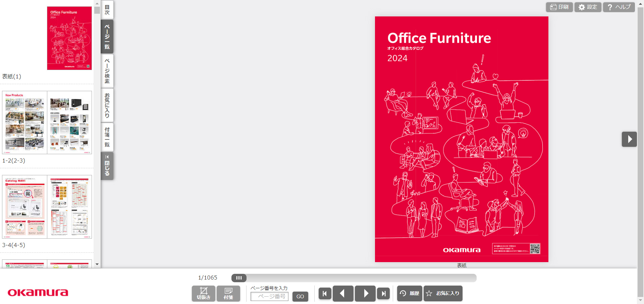Image resolution: width=644 pixels, height=304 pixels.
Task: Click the thumbnail list scroll-up arrow
Action: pyautogui.click(x=97, y=3)
